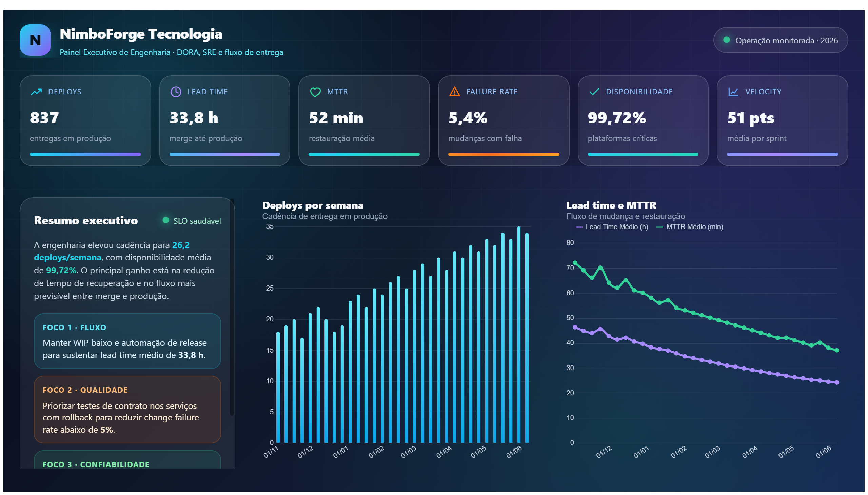868x495 pixels.
Task: Click the Lead time e MTTR chart title
Action: [x=611, y=205]
